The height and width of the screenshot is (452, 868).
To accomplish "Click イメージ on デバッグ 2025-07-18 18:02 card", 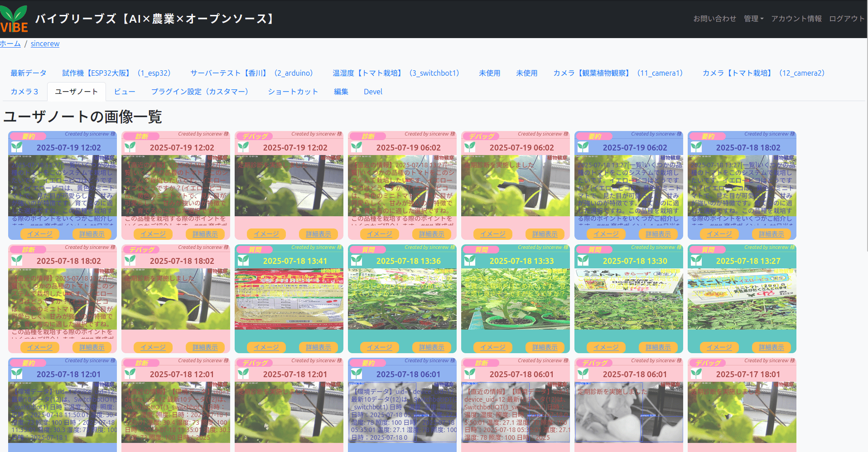I will point(153,347).
